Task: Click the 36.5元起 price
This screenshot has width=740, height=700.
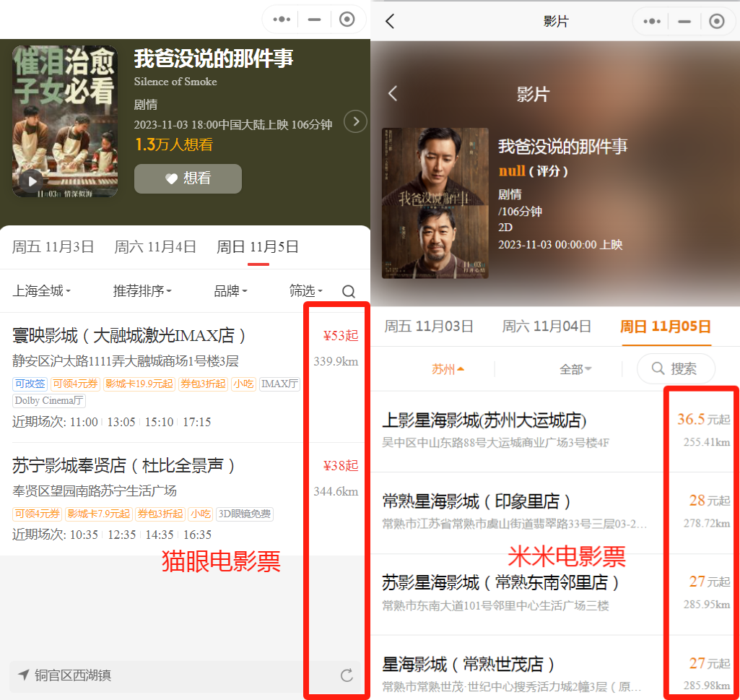Action: click(x=704, y=419)
